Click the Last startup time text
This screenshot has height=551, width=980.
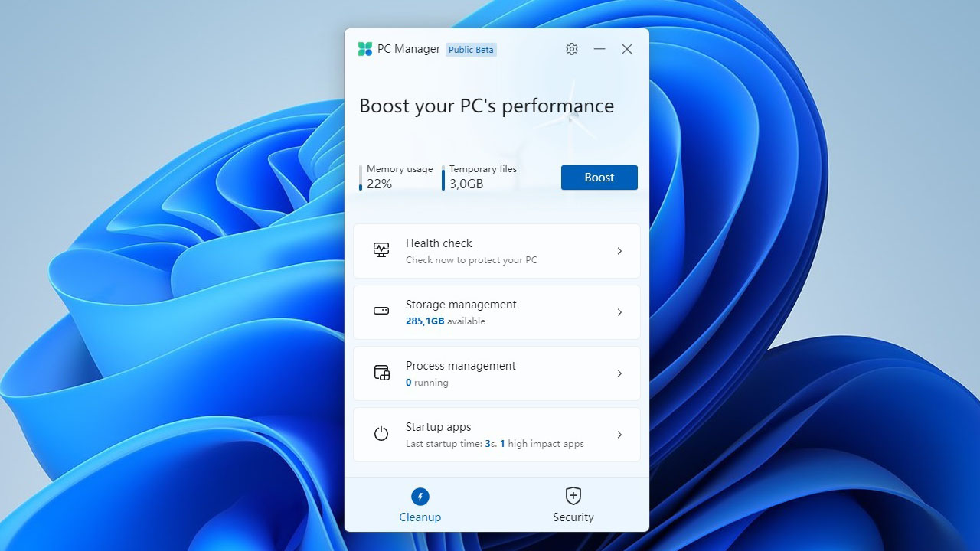[x=495, y=444]
